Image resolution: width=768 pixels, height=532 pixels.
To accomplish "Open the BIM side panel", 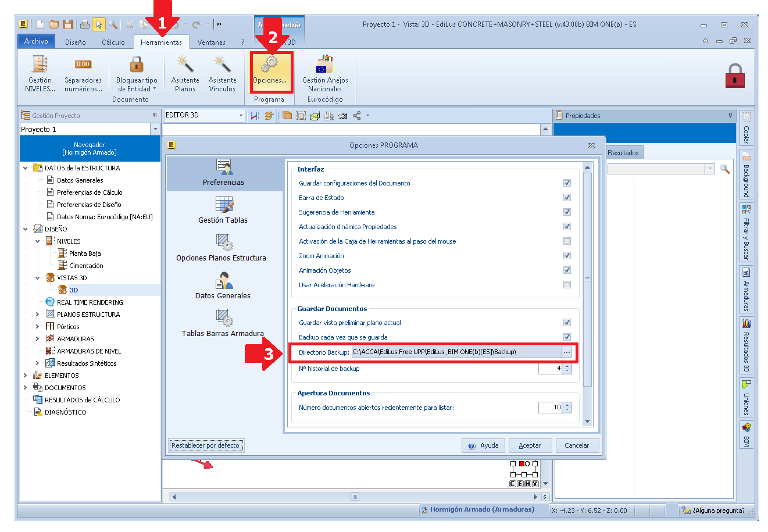I will pos(746,435).
